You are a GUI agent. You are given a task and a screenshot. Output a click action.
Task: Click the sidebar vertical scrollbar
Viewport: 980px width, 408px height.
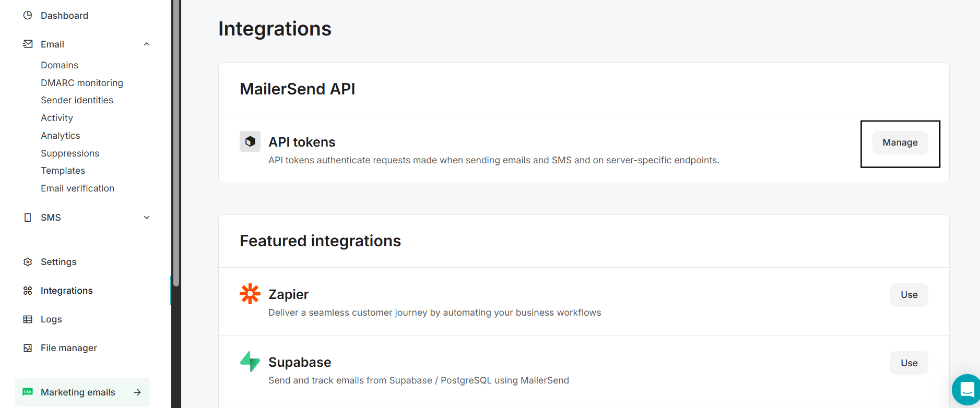pos(176,143)
